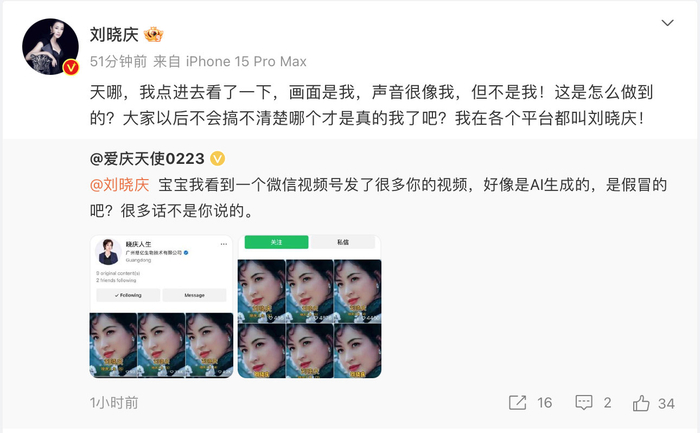Image resolution: width=700 pixels, height=433 pixels.
Task: View the second screenshot thumbnail with video grid
Action: coord(309,307)
